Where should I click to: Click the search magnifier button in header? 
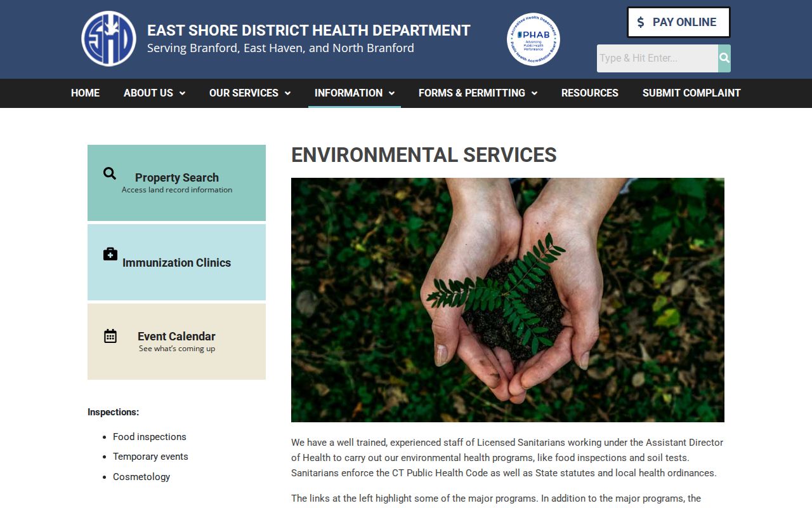pyautogui.click(x=724, y=58)
